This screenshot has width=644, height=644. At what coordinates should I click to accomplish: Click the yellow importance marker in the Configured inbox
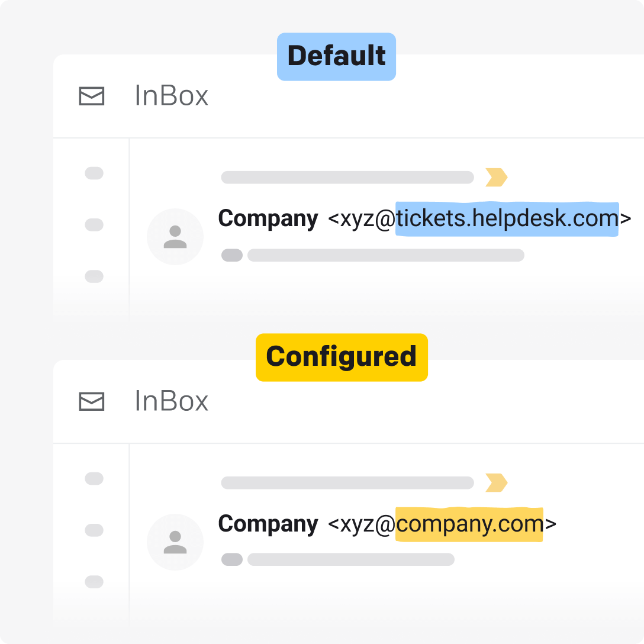coord(496,482)
